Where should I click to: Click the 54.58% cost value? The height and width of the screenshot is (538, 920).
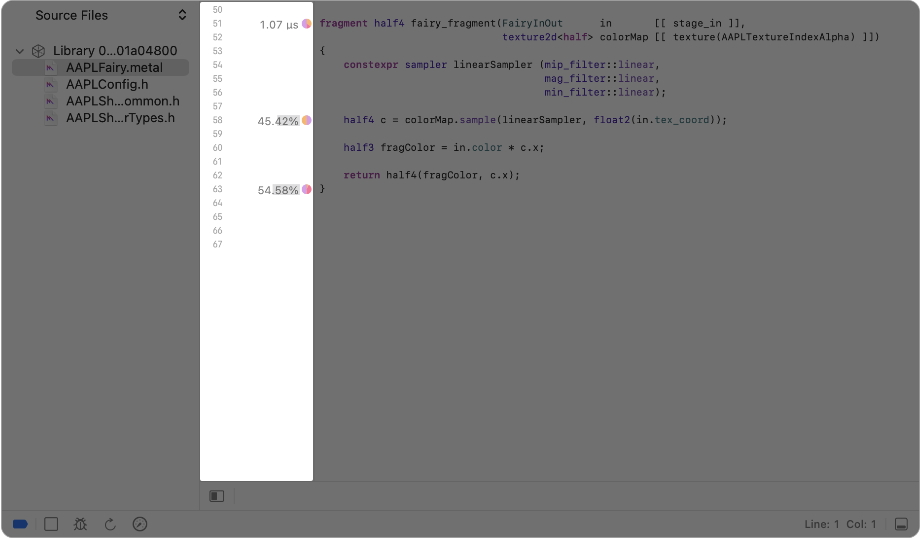[x=278, y=190]
